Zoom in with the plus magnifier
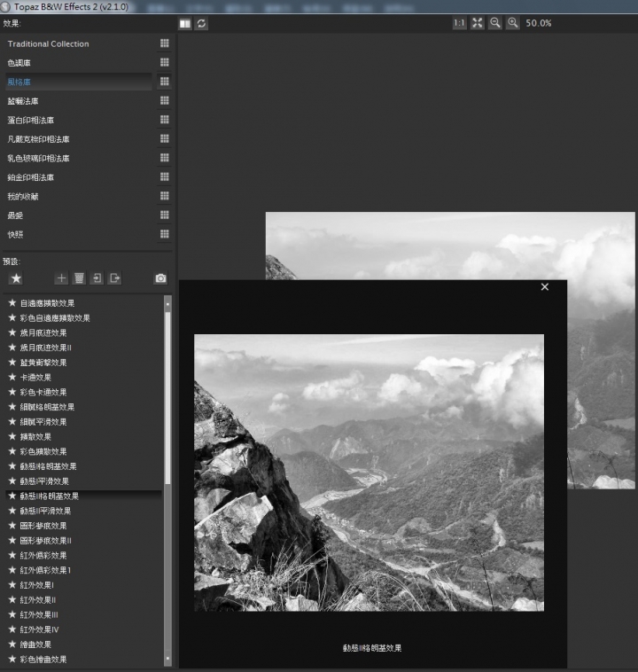This screenshot has width=638, height=672. point(512,23)
